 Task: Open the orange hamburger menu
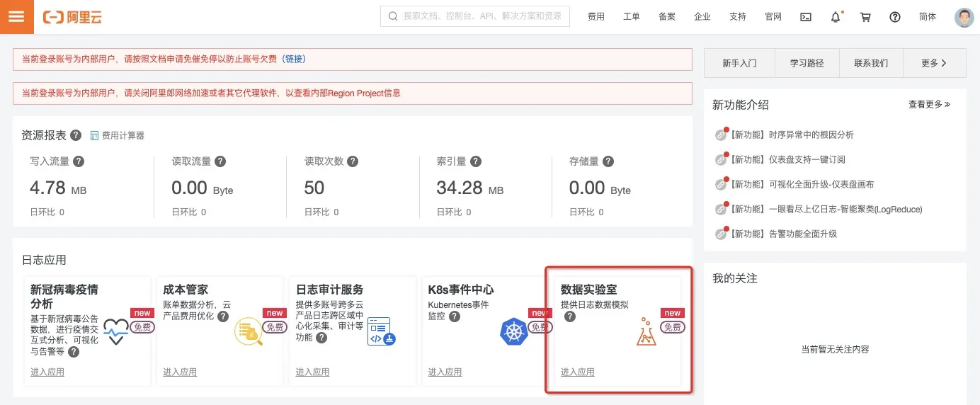(x=17, y=17)
